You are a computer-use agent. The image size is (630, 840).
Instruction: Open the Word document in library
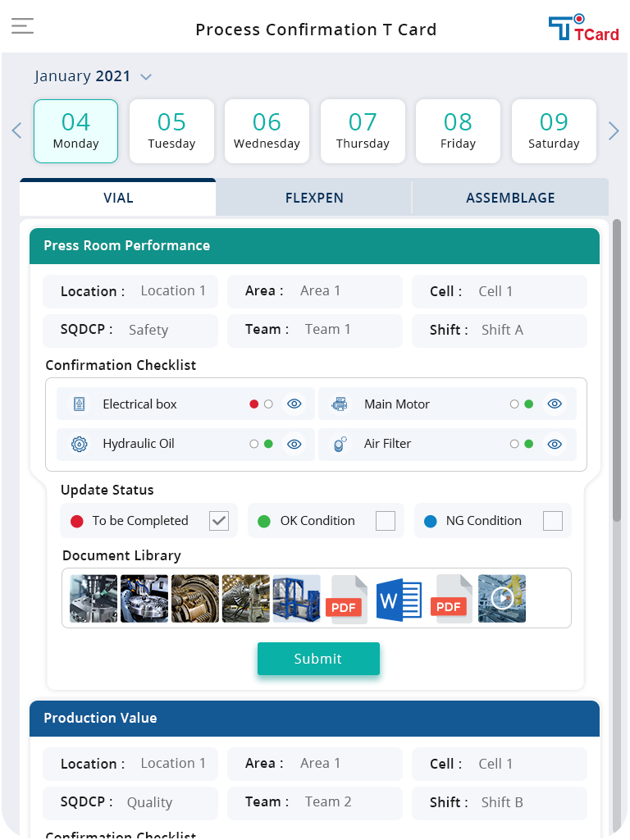click(x=399, y=599)
